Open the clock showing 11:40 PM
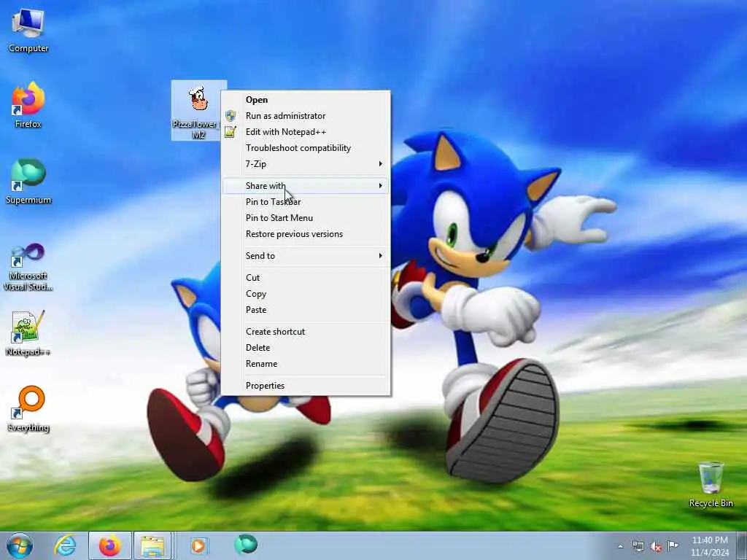 click(710, 546)
